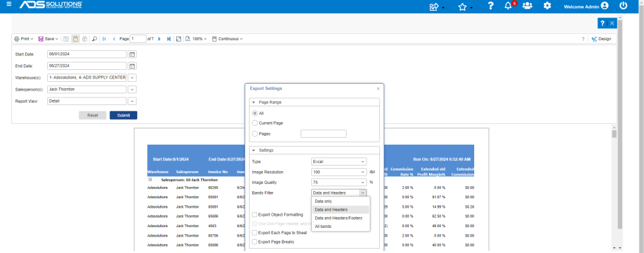
Task: Click the Find magnifier icon in report toolbar
Action: click(x=94, y=39)
